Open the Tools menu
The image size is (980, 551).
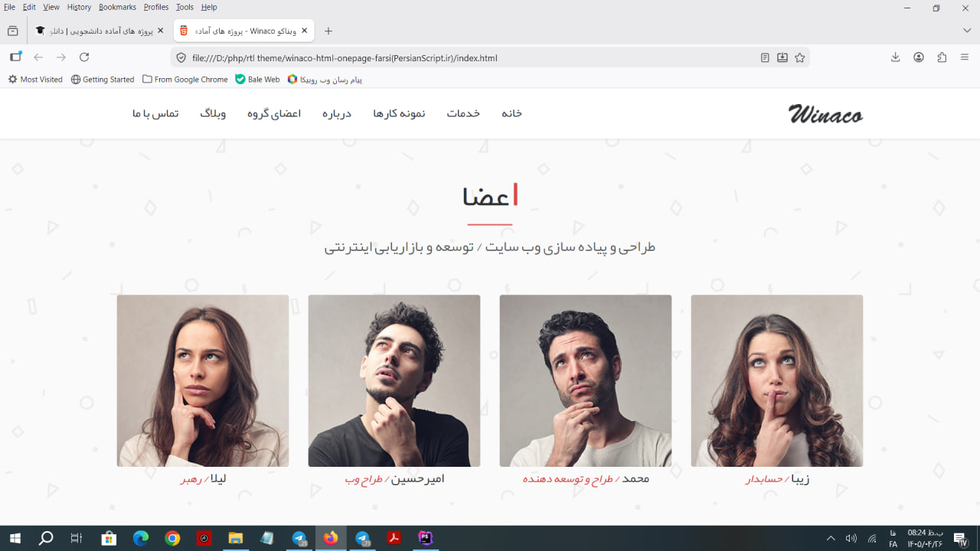click(x=185, y=7)
